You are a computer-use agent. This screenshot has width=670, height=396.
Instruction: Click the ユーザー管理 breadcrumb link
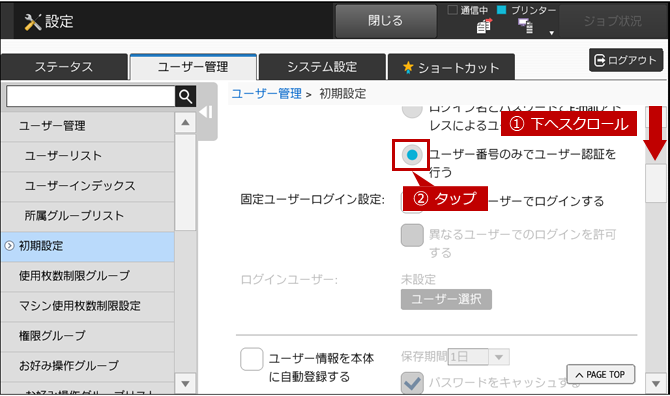[267, 94]
